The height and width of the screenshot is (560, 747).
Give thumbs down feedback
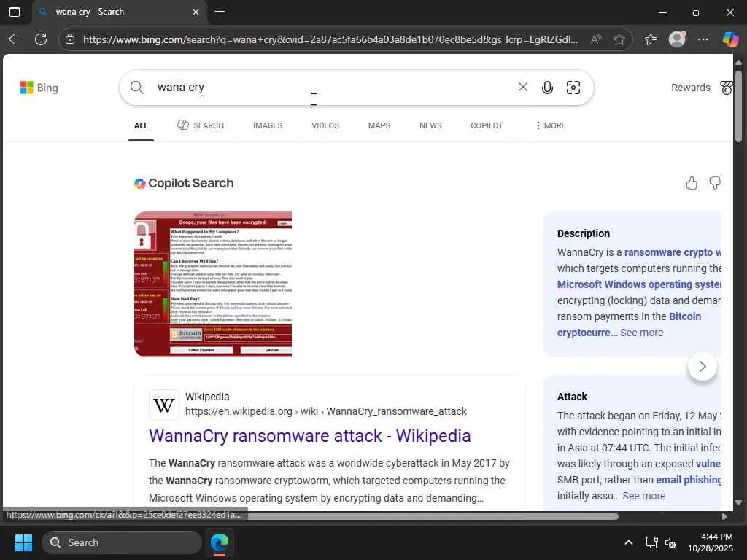click(715, 183)
